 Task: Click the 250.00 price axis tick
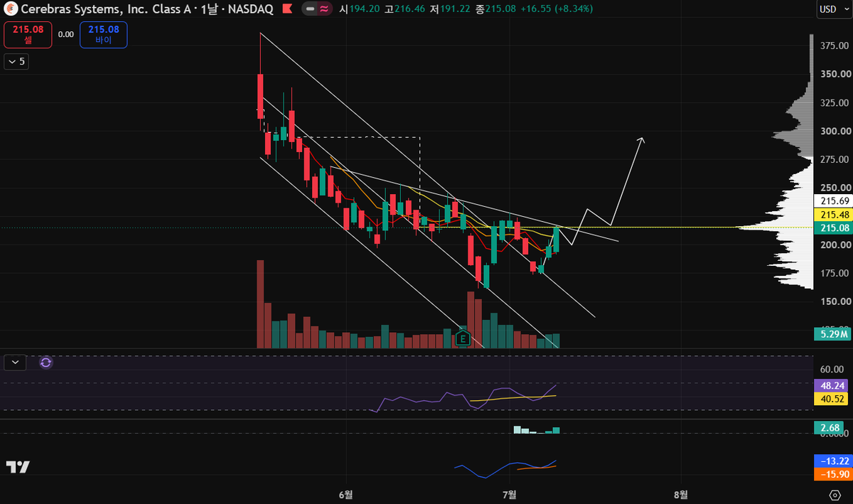point(835,188)
